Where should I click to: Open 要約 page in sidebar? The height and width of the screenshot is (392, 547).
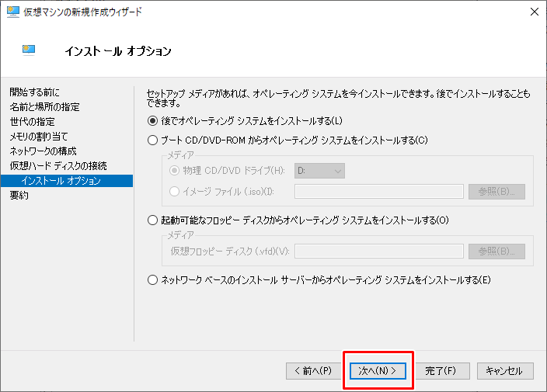pos(19,196)
